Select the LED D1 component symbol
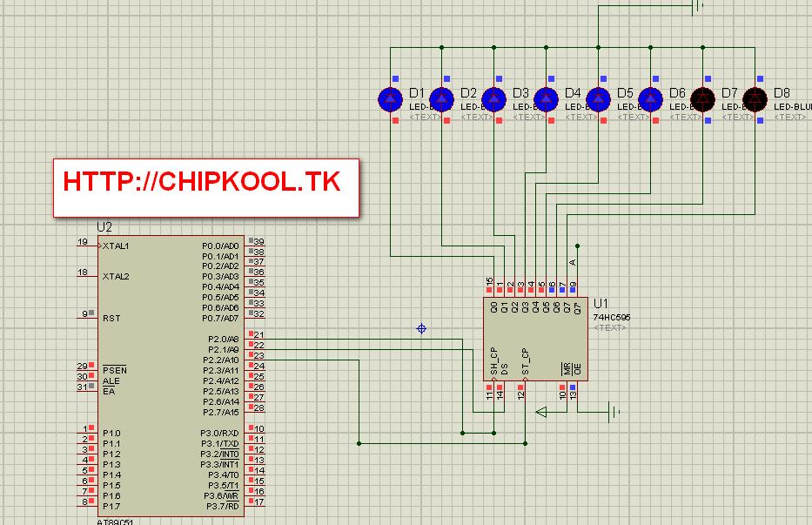This screenshot has width=812, height=525. click(x=390, y=98)
